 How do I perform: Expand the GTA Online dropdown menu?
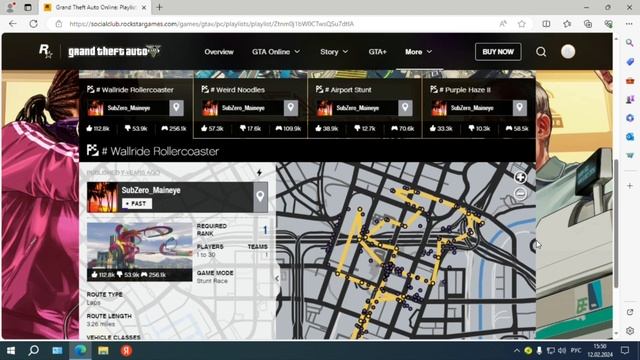276,52
